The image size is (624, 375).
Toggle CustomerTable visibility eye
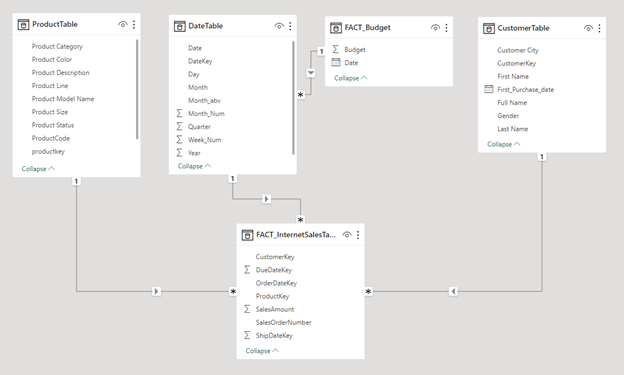click(x=588, y=28)
